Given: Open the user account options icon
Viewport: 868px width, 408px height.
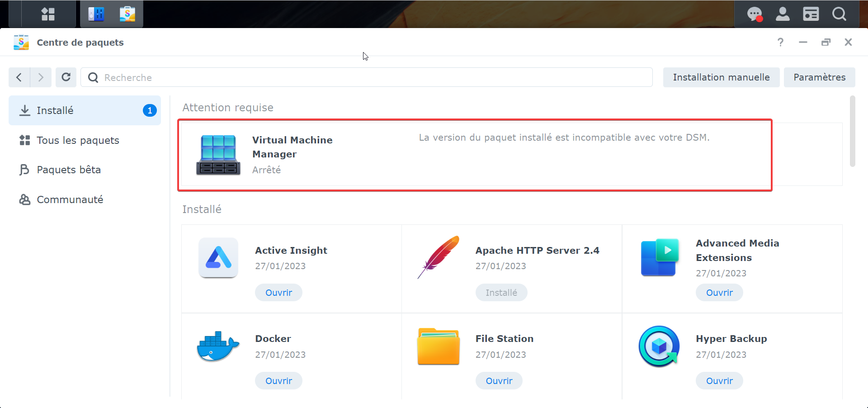Looking at the screenshot, I should pos(783,14).
